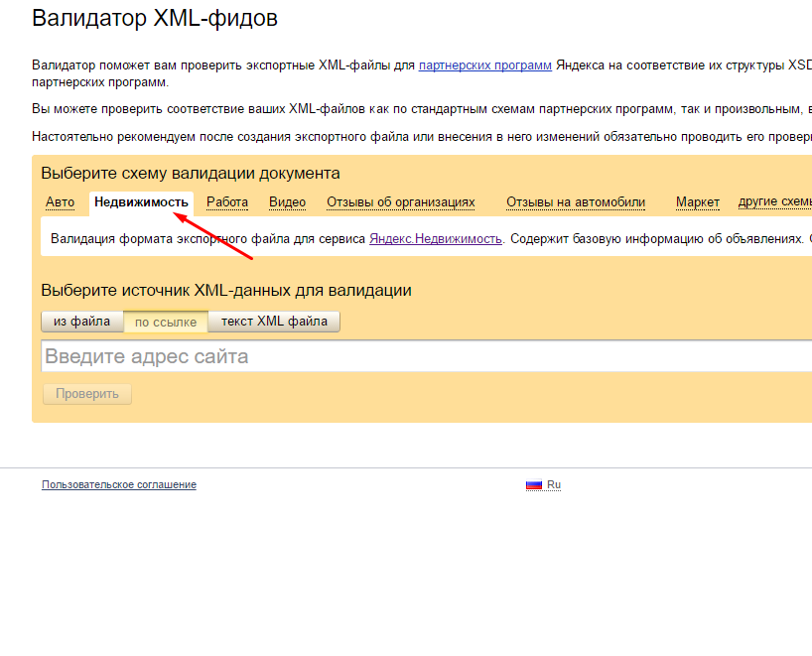Viewport: 812px width, 656px height.
Task: Select the текст XML файла option
Action: 274,322
